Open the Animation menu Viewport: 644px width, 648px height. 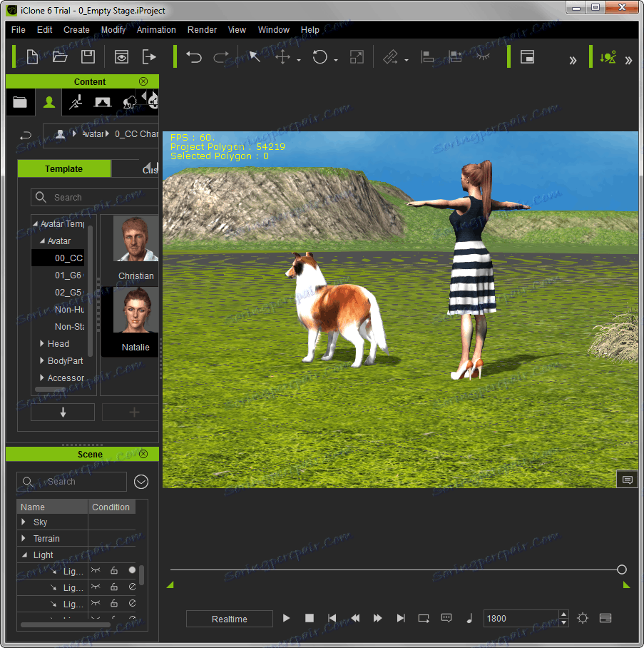(156, 30)
